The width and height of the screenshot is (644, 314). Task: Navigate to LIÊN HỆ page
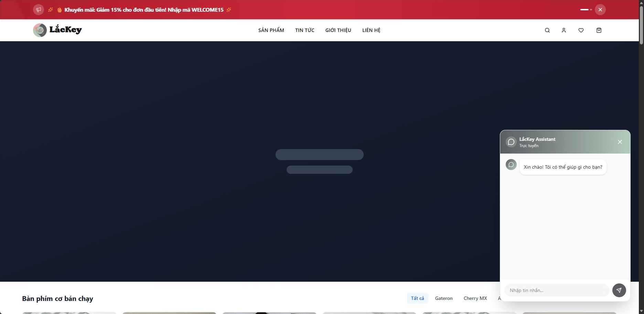pos(371,30)
